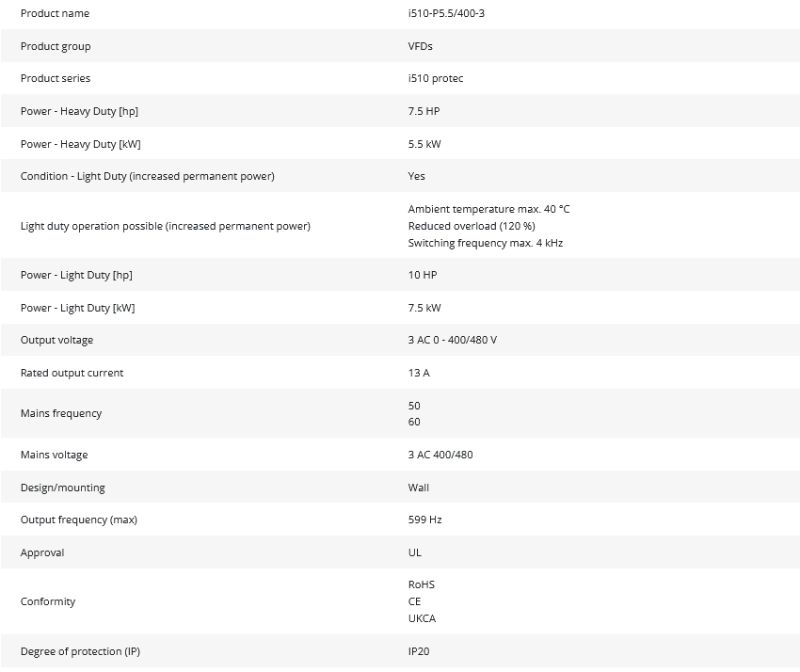800x672 pixels.
Task: Click the product name value i510-P5.5/400-3
Action: click(446, 14)
